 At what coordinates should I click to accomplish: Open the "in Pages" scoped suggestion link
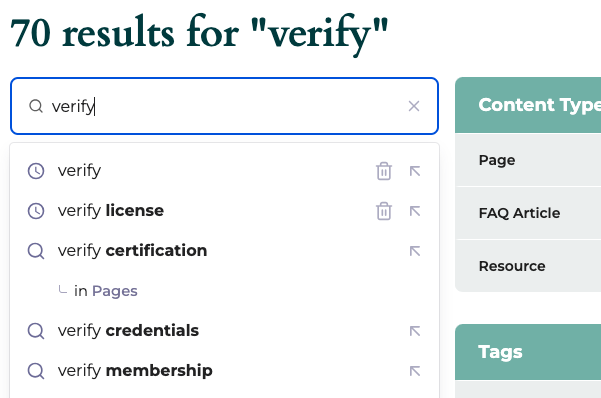pyautogui.click(x=106, y=291)
